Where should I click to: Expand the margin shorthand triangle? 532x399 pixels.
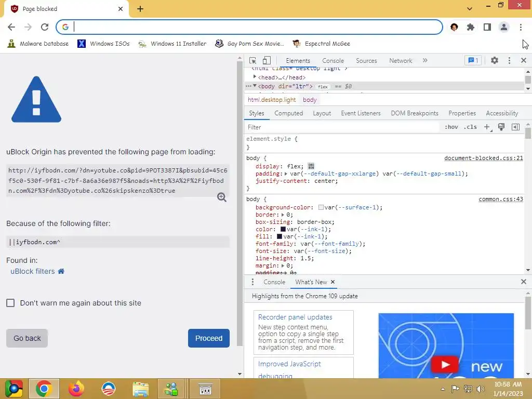click(x=283, y=265)
